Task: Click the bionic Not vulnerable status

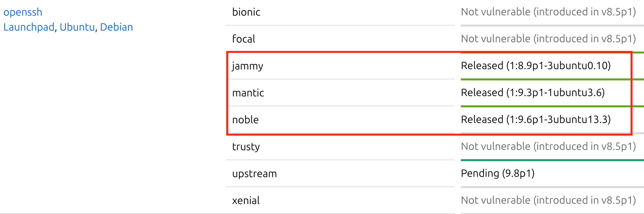Action: pos(548,12)
